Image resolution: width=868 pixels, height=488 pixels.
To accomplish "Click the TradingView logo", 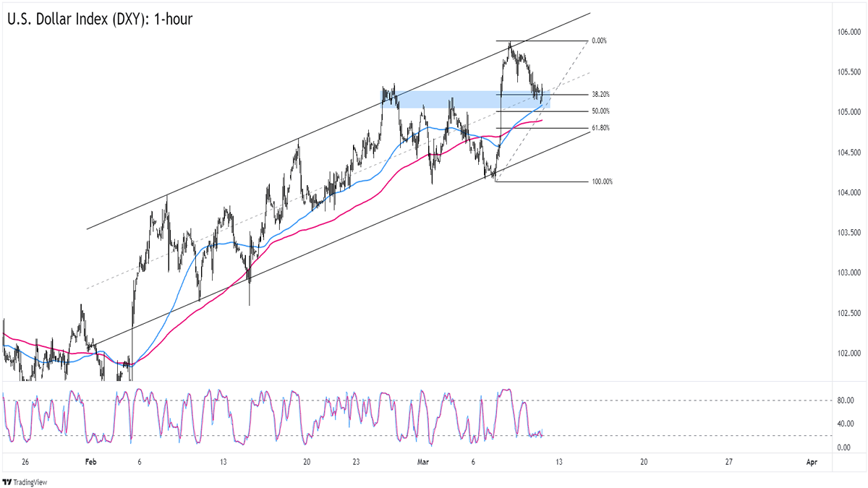I will pyautogui.click(x=22, y=481).
